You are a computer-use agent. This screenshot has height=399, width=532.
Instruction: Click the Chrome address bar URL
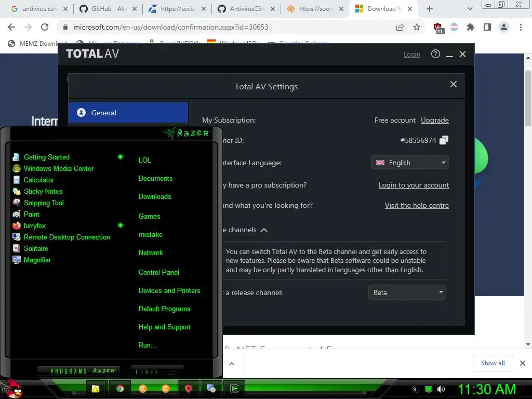171,27
